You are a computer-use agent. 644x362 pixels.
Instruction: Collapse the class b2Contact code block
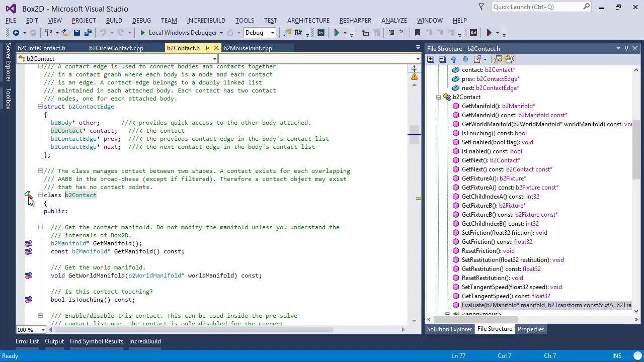(40, 195)
